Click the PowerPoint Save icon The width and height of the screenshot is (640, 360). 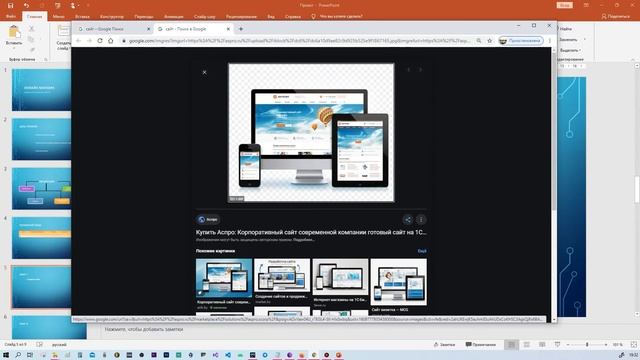(11, 5)
